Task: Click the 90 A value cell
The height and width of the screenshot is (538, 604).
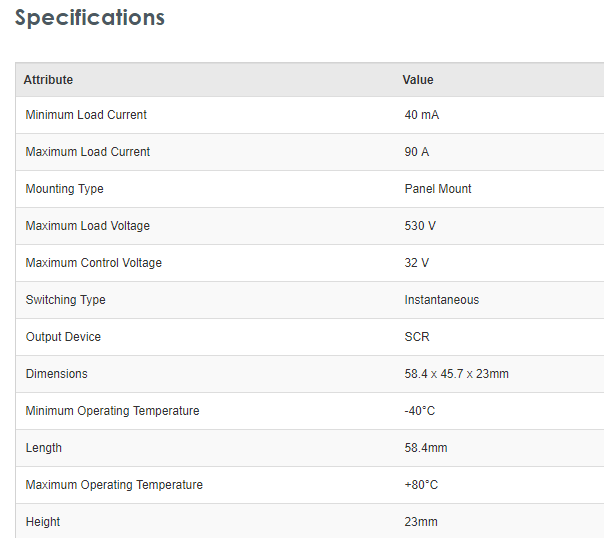Action: point(417,152)
